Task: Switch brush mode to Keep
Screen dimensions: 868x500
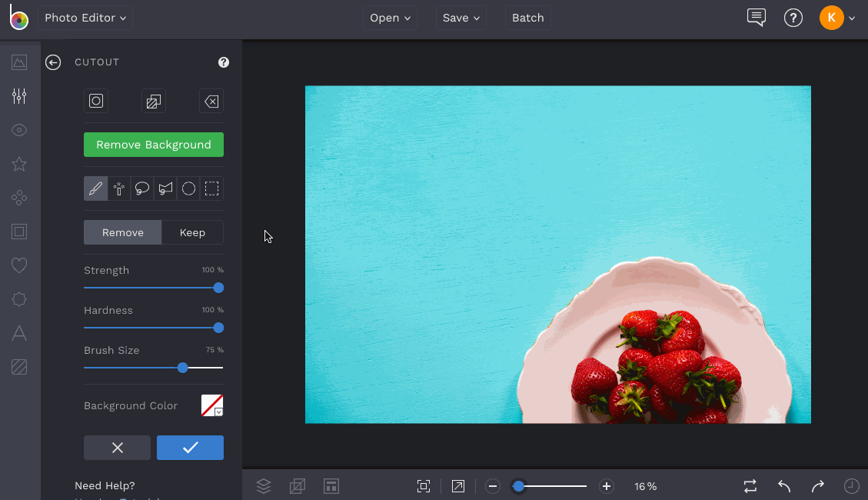Action: 193,232
